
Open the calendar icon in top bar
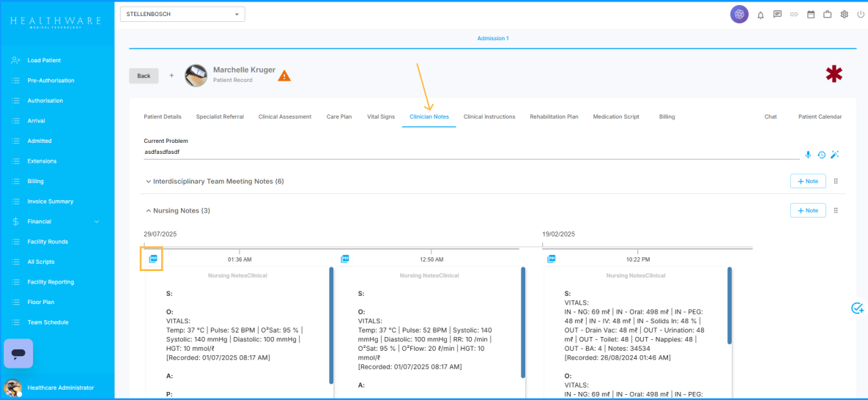(x=811, y=15)
